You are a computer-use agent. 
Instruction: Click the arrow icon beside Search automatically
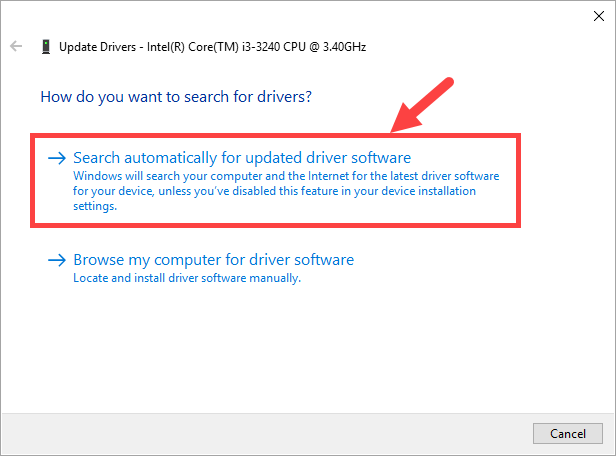click(x=57, y=158)
